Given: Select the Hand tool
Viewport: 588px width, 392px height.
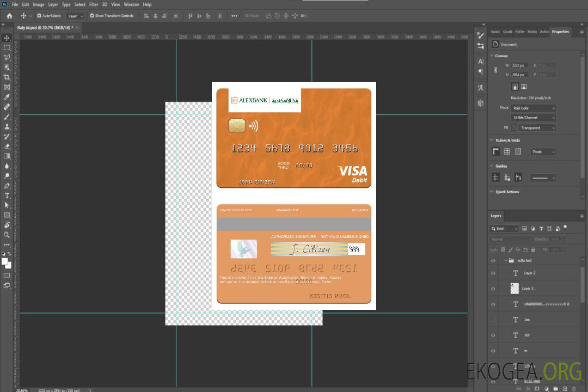Looking at the screenshot, I should point(7,225).
